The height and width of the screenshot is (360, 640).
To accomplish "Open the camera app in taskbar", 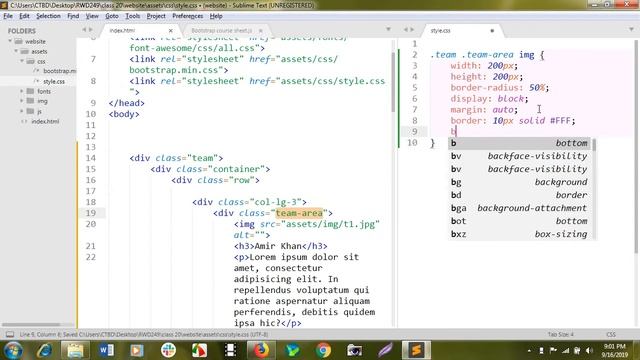I will tap(354, 350).
